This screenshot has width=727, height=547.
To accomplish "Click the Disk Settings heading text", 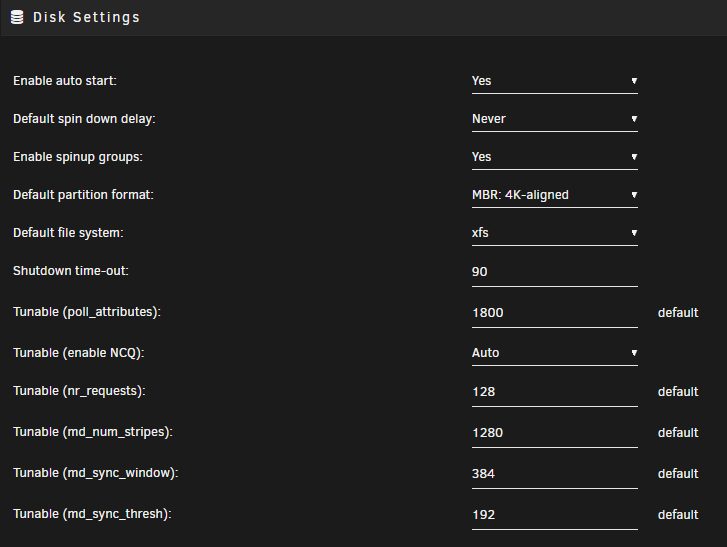I will coord(86,18).
